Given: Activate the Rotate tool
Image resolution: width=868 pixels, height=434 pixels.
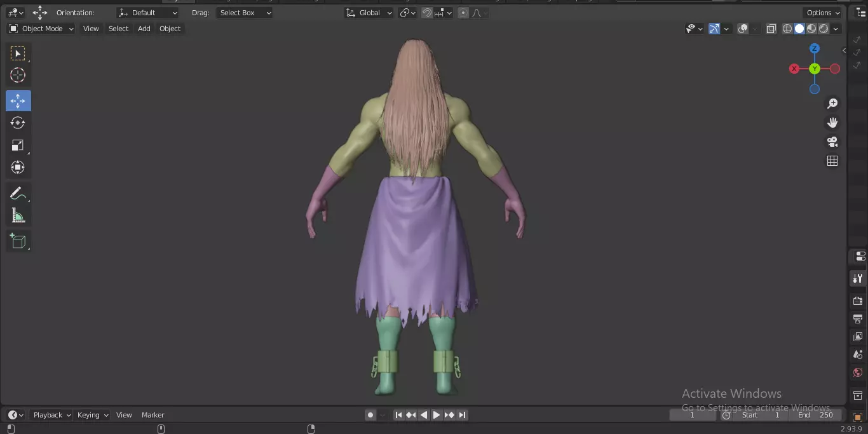Looking at the screenshot, I should point(18,123).
